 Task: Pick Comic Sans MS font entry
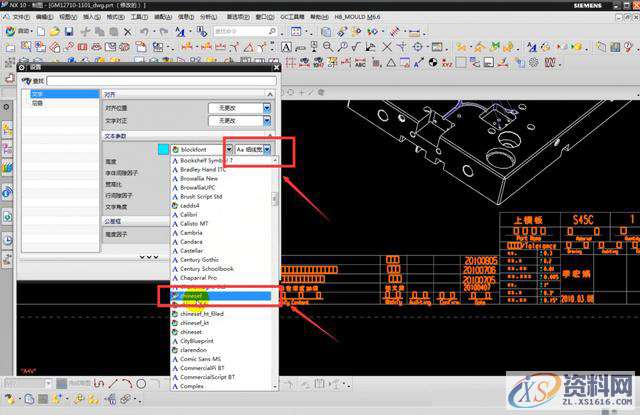point(201,358)
